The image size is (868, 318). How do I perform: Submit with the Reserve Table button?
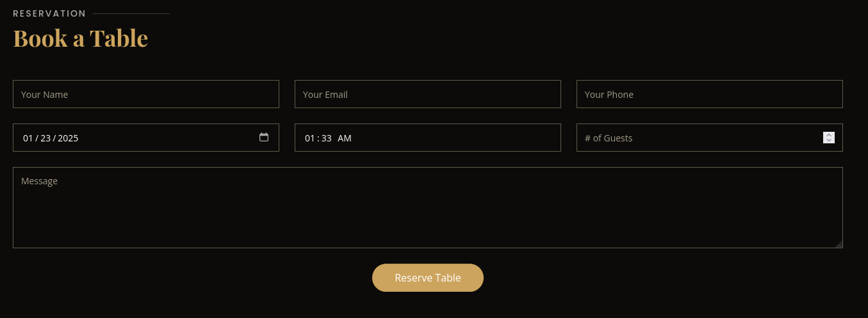click(x=428, y=278)
